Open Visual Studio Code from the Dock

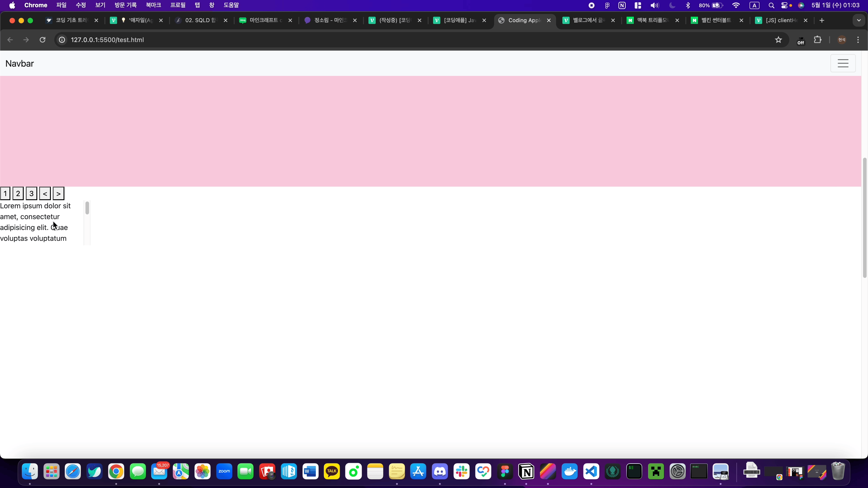(x=591, y=472)
